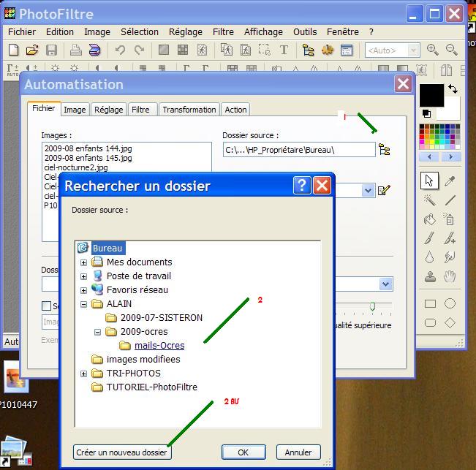Choose the Magic Wand tool
476x470 pixels.
click(431, 200)
